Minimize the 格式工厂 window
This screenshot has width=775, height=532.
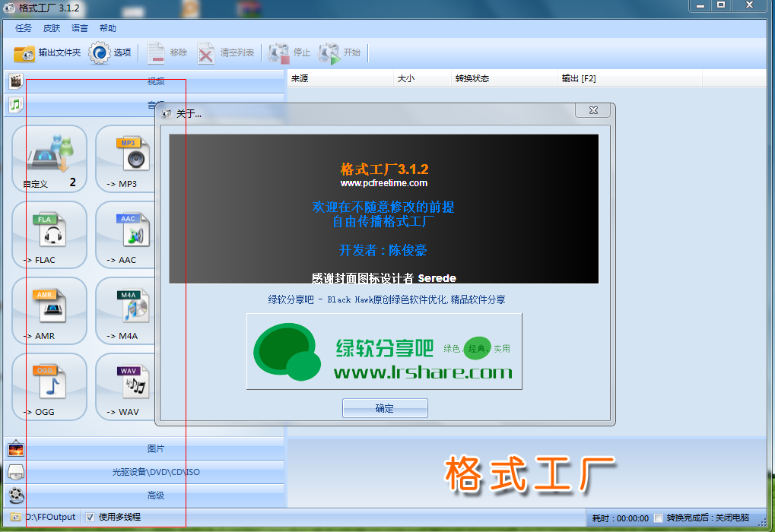click(700, 5)
